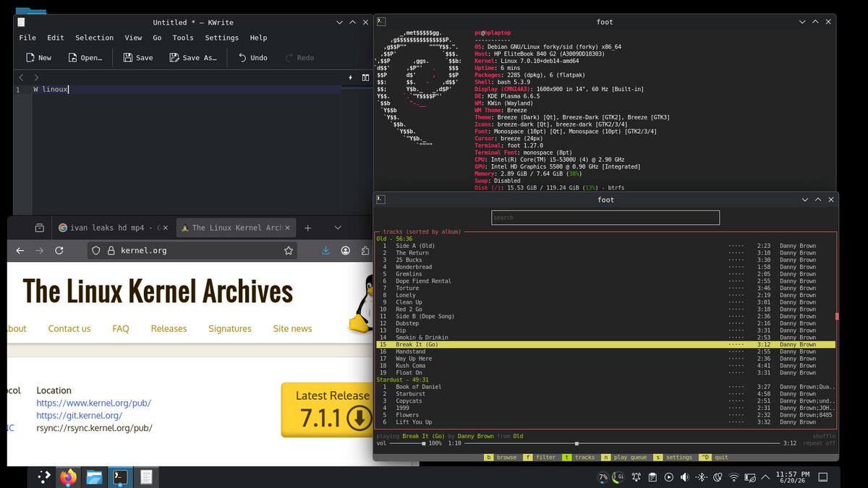Click the search field in the music player
The width and height of the screenshot is (868, 488).
pyautogui.click(x=605, y=217)
